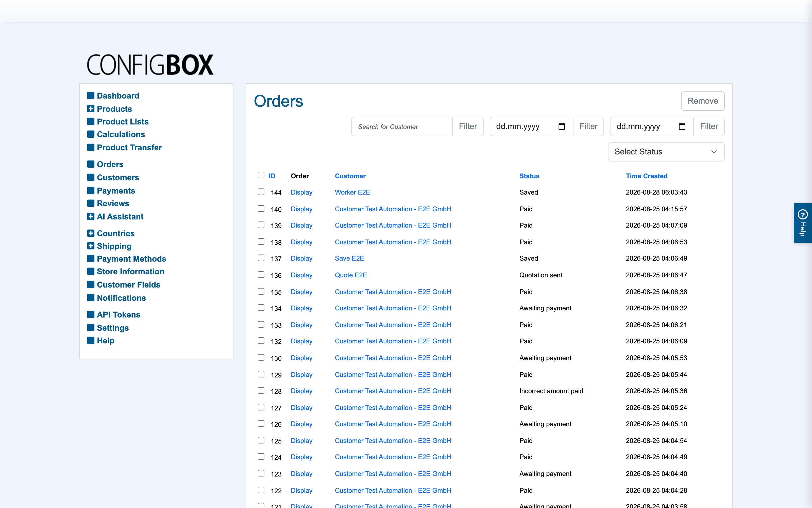This screenshot has height=508, width=812.
Task: Click the CONFIGBOX logo
Action: point(150,65)
